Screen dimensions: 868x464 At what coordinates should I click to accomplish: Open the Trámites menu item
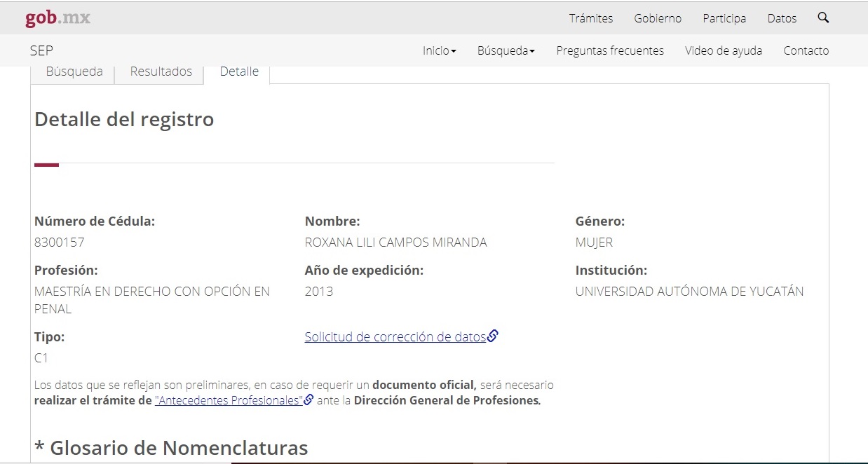click(590, 18)
